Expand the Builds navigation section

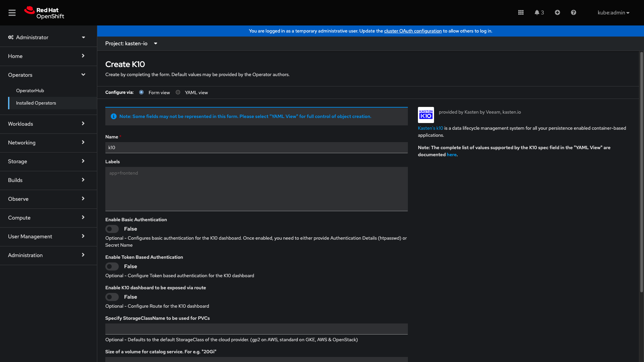point(48,180)
